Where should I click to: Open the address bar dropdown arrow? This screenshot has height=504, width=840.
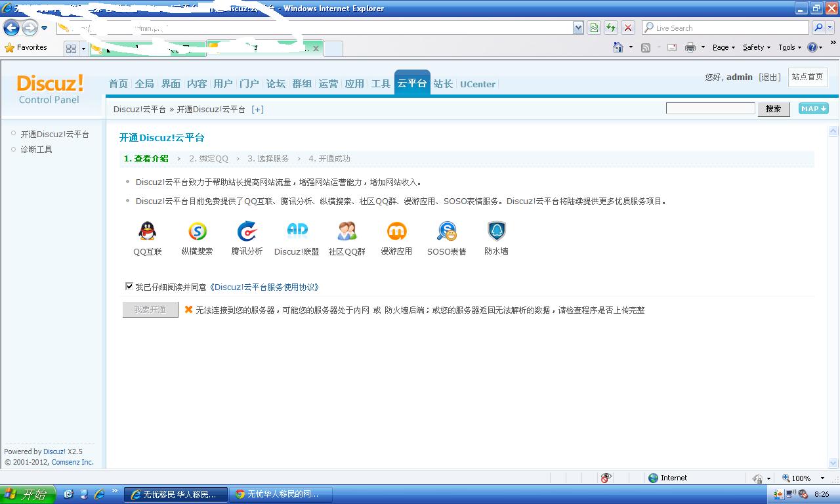[x=578, y=28]
